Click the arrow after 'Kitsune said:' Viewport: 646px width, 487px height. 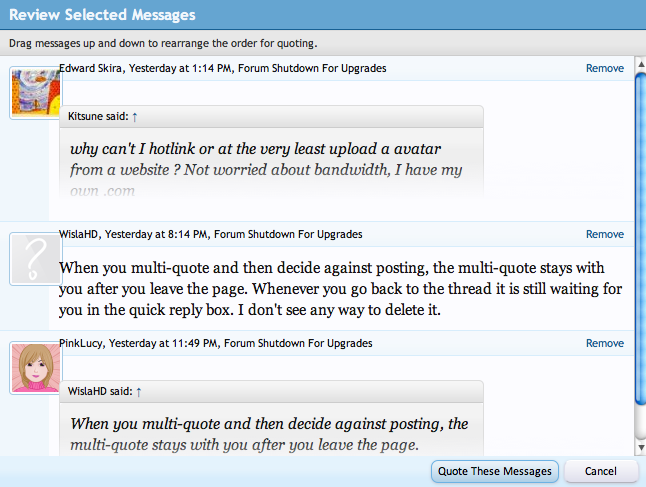click(135, 117)
